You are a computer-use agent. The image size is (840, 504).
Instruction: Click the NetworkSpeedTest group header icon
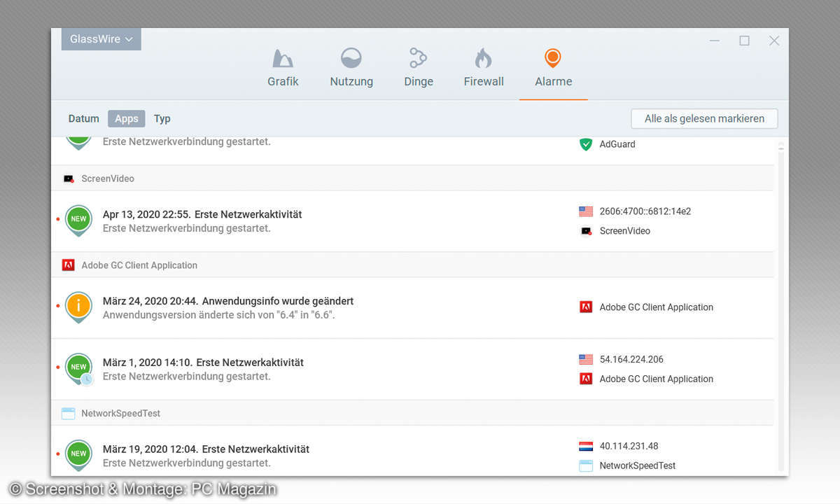[69, 414]
